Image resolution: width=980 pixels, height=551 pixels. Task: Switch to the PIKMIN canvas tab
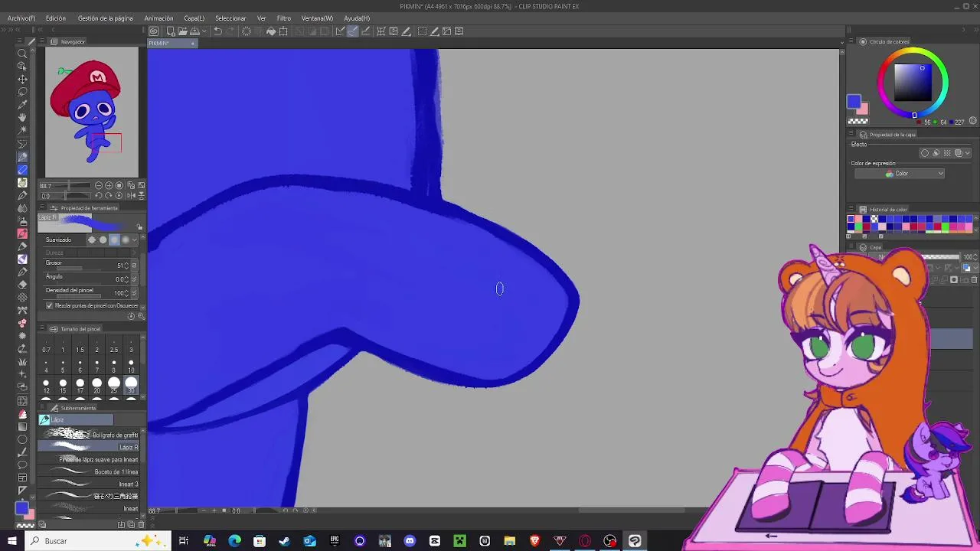click(x=172, y=43)
